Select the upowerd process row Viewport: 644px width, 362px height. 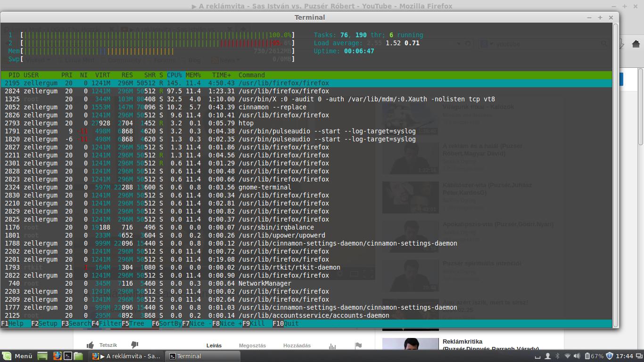tap(306, 235)
